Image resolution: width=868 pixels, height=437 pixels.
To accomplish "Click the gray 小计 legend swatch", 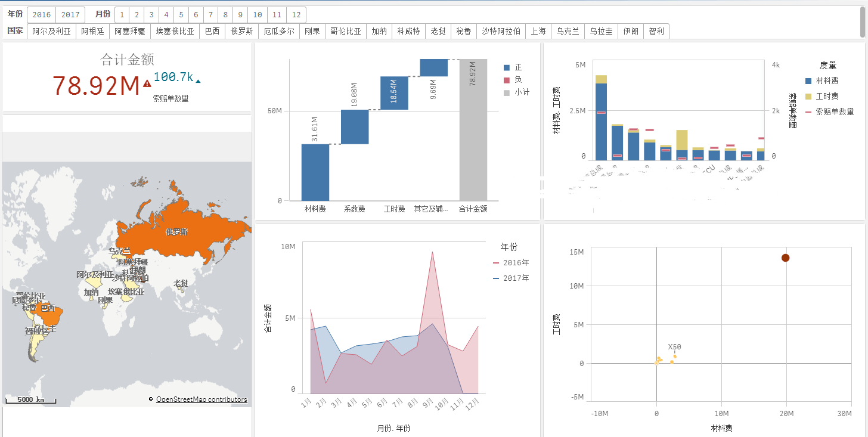I will point(507,92).
